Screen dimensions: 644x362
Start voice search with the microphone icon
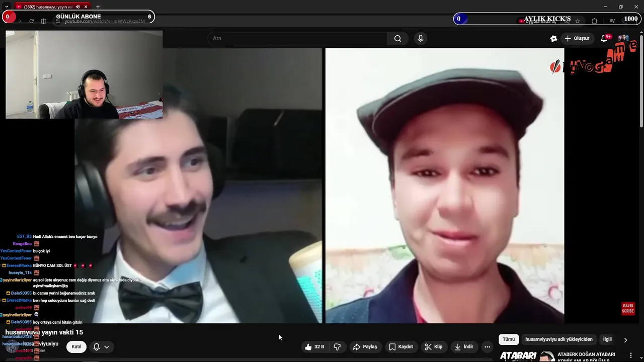coord(421,38)
